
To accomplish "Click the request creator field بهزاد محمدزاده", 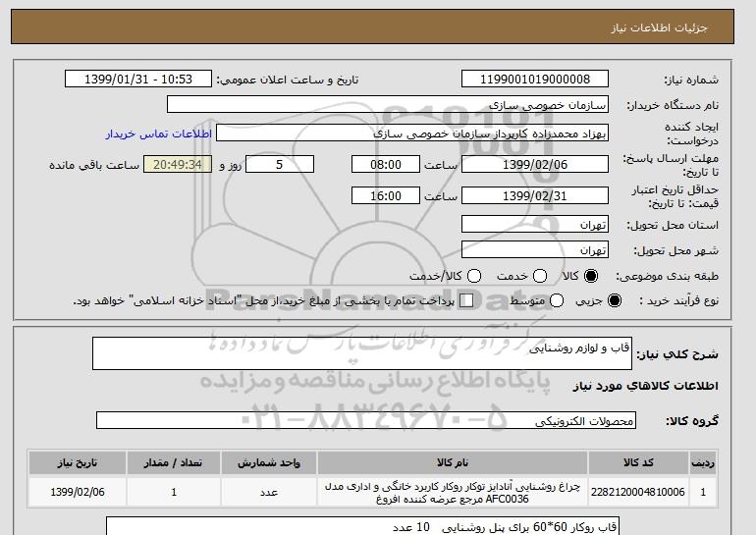I will coord(412,134).
